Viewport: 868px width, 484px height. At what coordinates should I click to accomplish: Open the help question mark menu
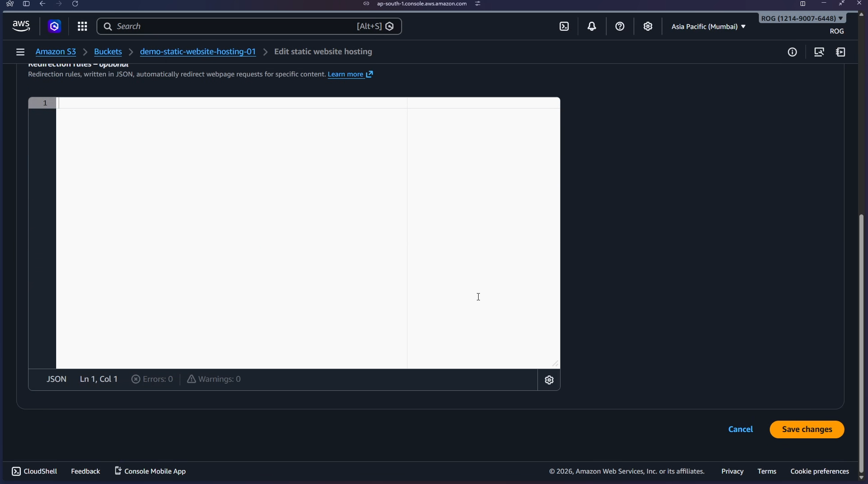coord(620,26)
